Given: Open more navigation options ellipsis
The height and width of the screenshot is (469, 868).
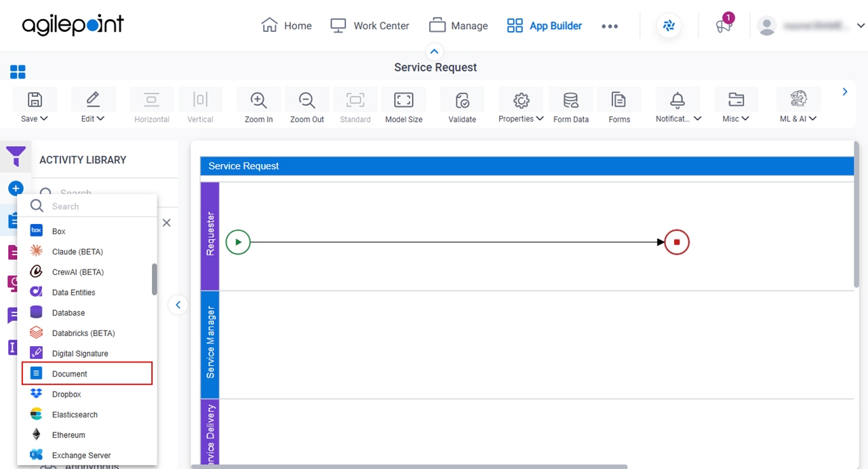Looking at the screenshot, I should click(x=610, y=26).
